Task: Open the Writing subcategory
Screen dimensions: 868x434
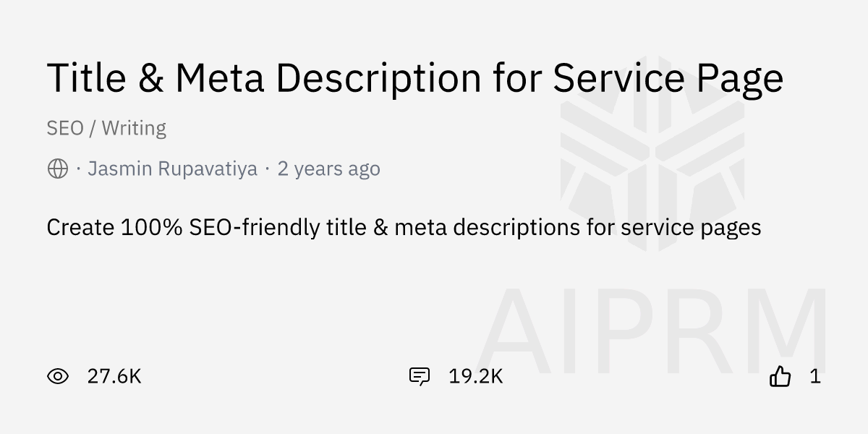Action: pos(134,128)
